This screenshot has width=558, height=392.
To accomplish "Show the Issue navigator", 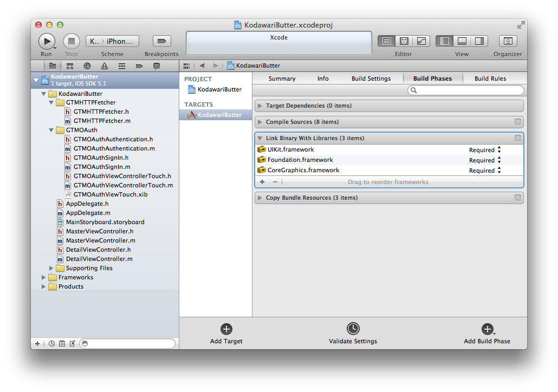I will (x=104, y=66).
